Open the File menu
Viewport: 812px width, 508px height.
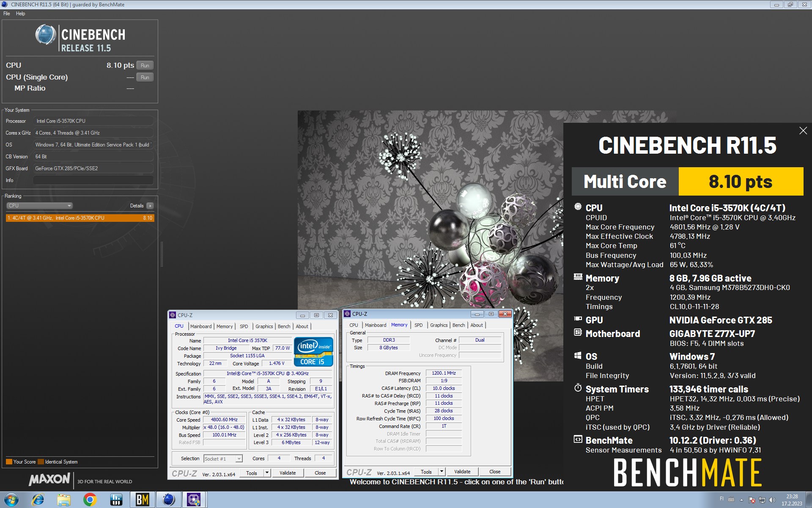7,14
